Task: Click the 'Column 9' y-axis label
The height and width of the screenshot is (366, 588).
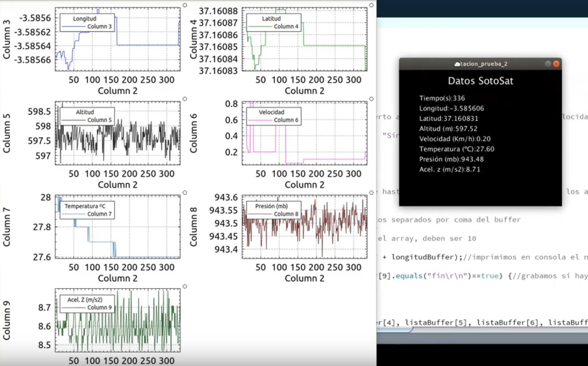Action: click(7, 320)
